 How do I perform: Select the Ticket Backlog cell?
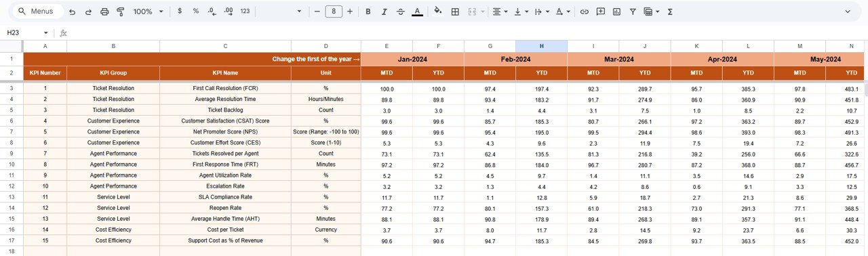click(x=225, y=110)
